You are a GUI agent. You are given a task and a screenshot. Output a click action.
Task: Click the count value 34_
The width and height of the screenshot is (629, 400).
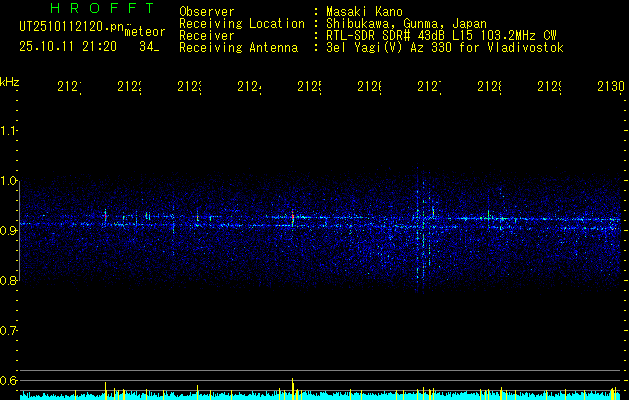(x=149, y=47)
